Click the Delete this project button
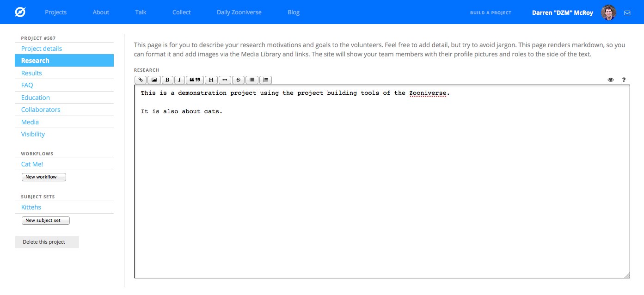The width and height of the screenshot is (644, 295). point(47,242)
